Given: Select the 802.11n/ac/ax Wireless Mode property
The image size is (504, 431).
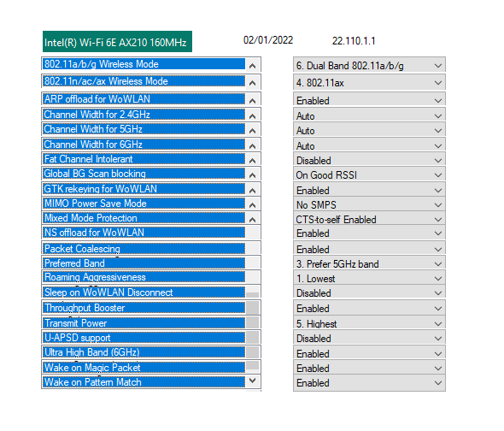Looking at the screenshot, I should tap(144, 81).
